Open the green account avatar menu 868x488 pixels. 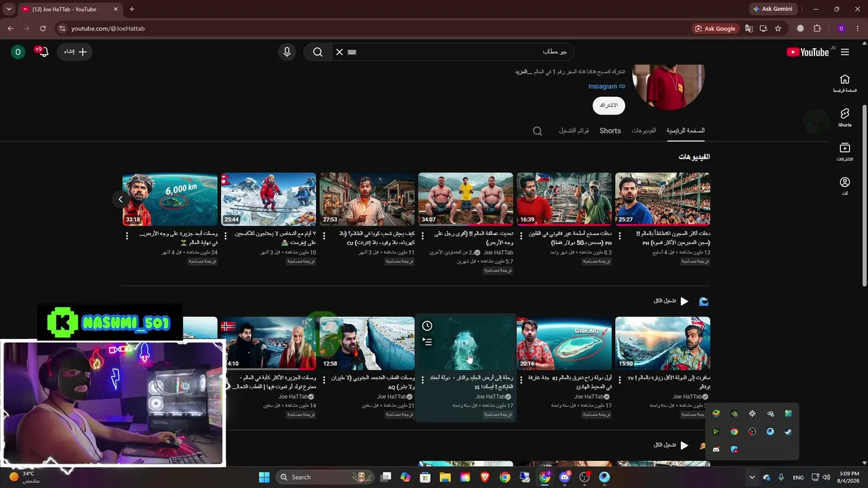coord(18,52)
